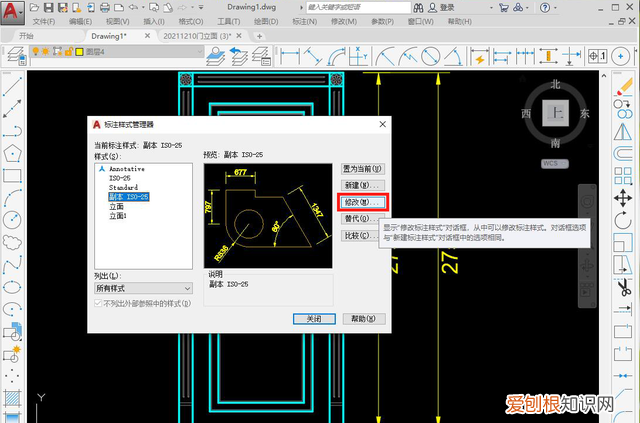Select the Line tool in left toolbar
640x423 pixels.
tap(13, 86)
